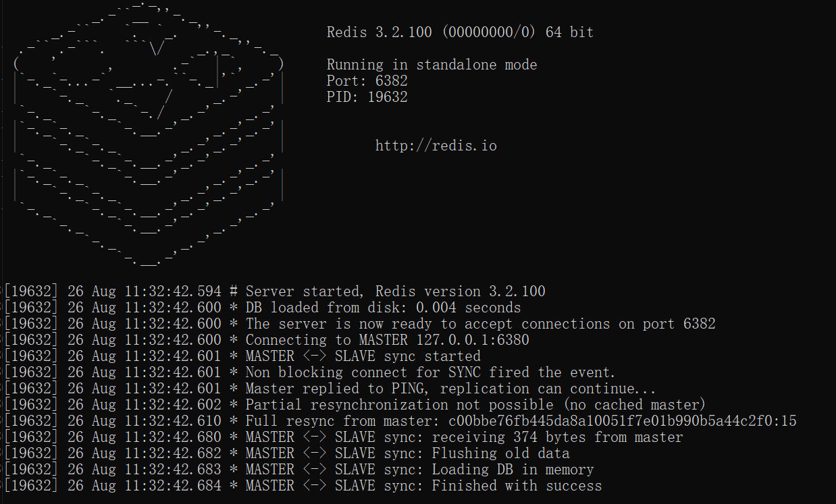
Task: Click the "Connecting to MASTER 127.0.0.1:6380" line
Action: (387, 340)
